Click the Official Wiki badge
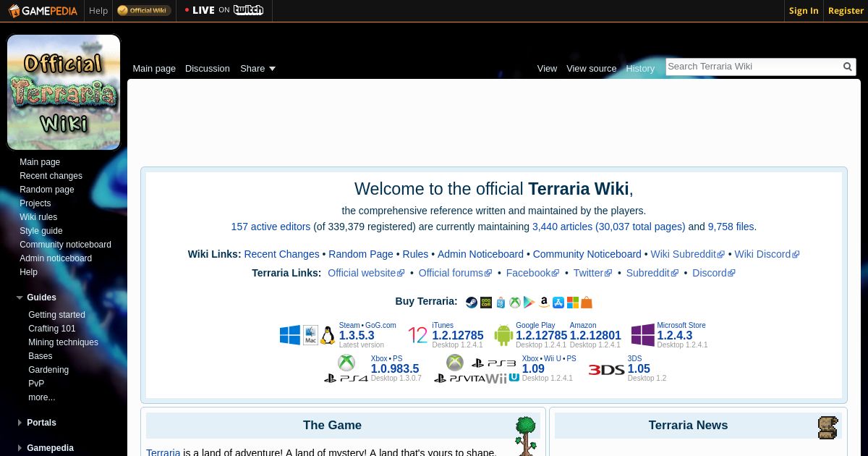 coord(144,10)
